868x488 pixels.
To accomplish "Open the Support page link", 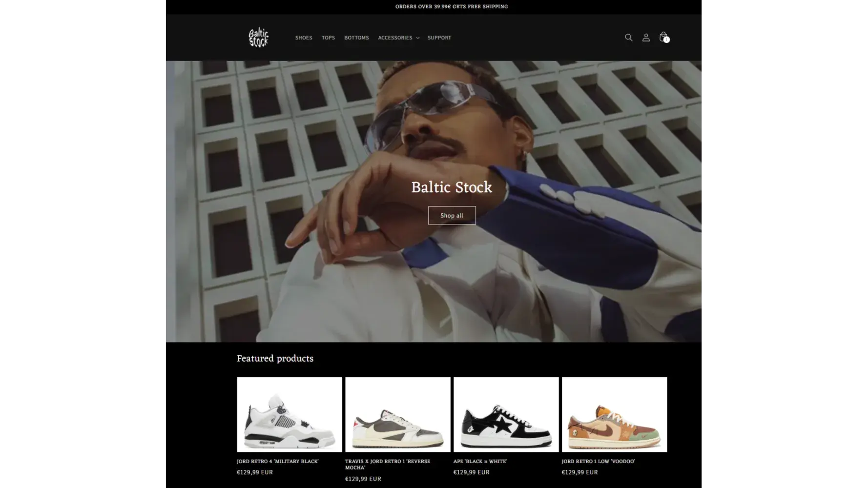I will (x=439, y=38).
